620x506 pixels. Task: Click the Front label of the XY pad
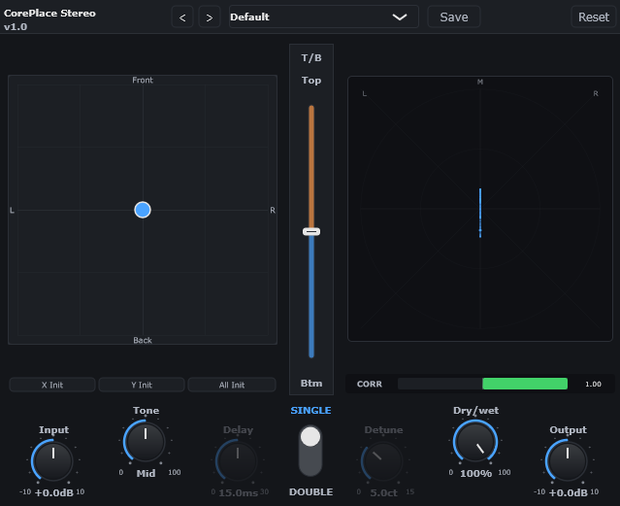[142, 80]
